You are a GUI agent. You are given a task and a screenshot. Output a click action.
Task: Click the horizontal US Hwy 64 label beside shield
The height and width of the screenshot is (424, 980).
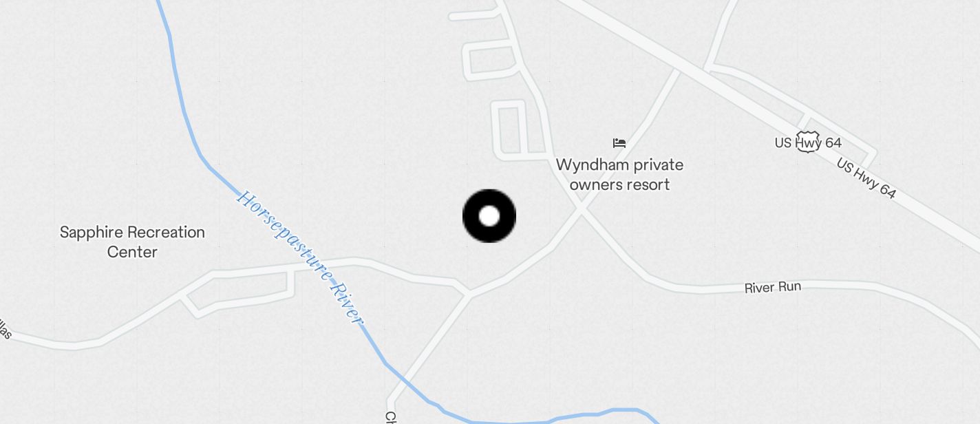click(x=808, y=142)
